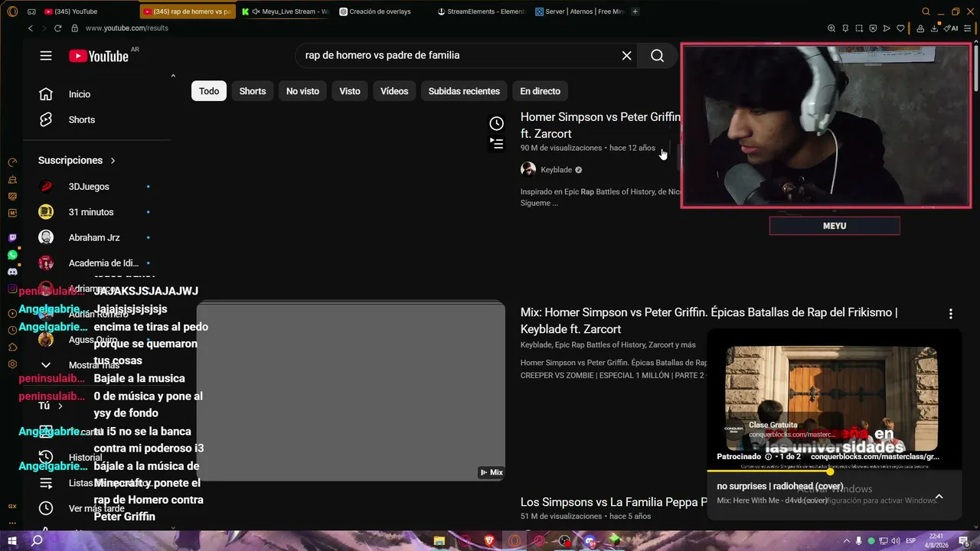
Task: Open the YouTube hamburger guide menu
Action: (x=46, y=56)
